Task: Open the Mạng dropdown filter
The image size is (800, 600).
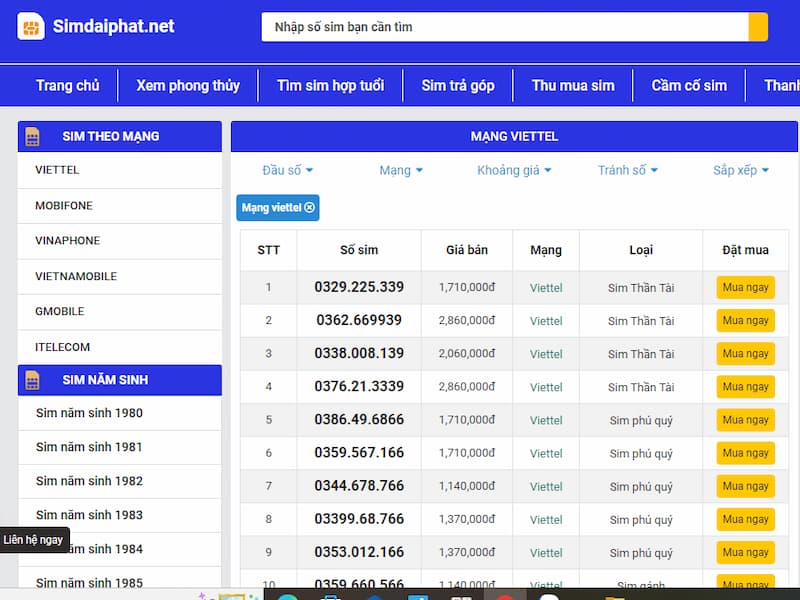Action: (401, 170)
